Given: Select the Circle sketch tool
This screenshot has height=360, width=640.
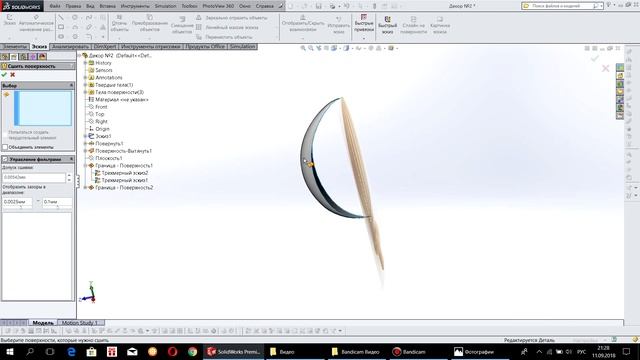Looking at the screenshot, I should (75, 18).
